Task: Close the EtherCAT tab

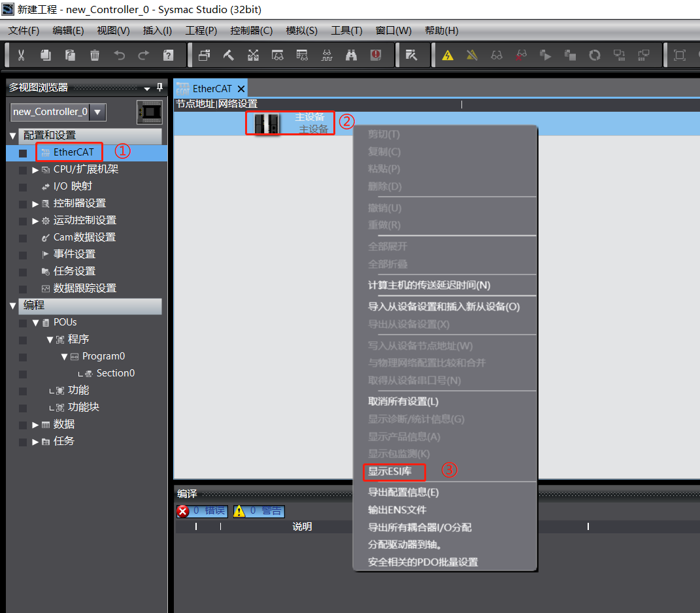Action: coord(241,89)
